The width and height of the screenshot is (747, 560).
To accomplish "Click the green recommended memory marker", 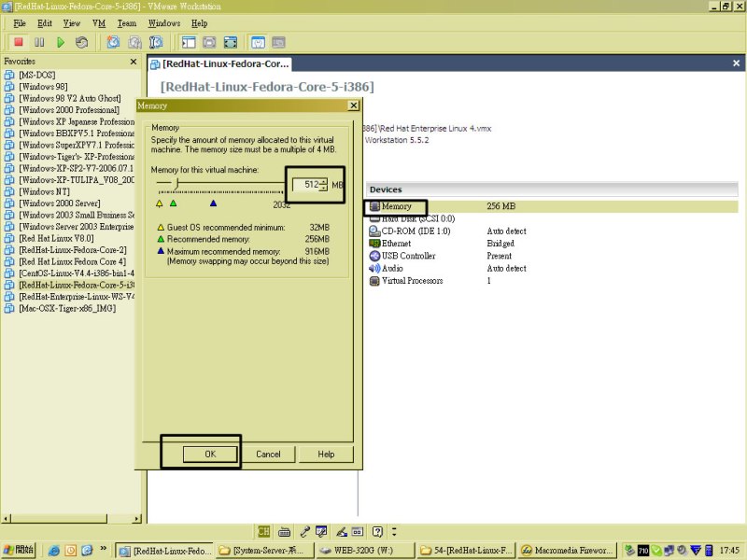I will 174,203.
